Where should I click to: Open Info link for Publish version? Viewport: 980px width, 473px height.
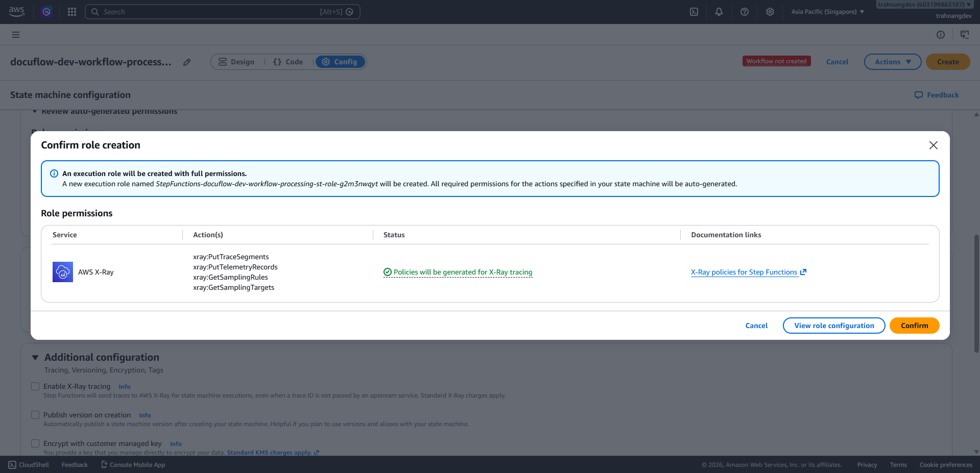click(x=145, y=415)
